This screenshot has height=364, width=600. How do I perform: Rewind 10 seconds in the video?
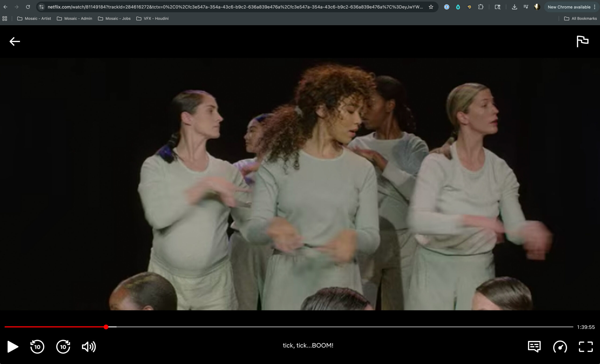coord(37,346)
